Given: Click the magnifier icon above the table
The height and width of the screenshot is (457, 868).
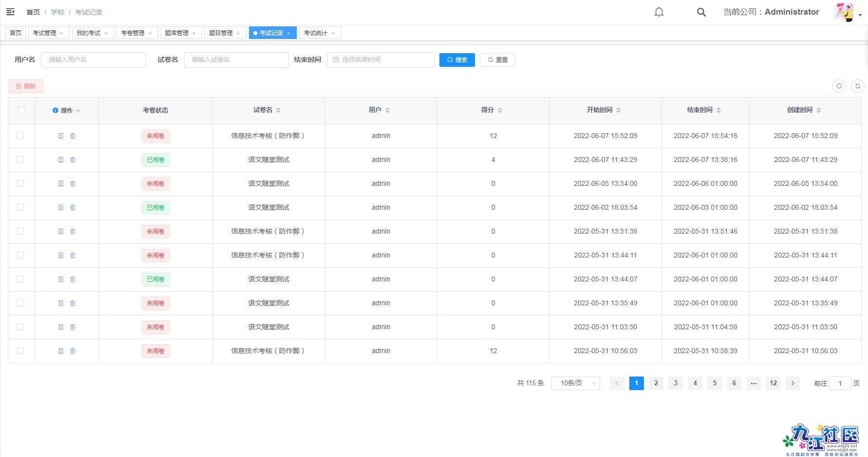Looking at the screenshot, I should [839, 86].
